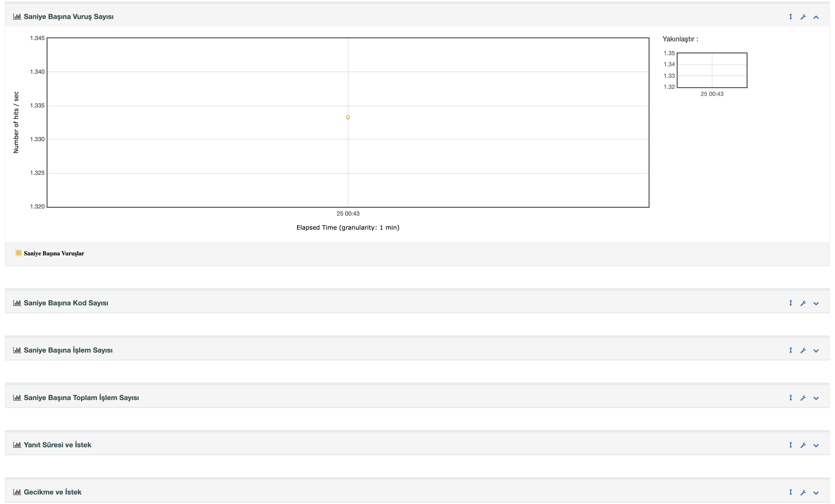Click resize arrow icon in Saniye Başına Vuruş Sayısı header
The width and height of the screenshot is (835, 504).
tap(790, 16)
